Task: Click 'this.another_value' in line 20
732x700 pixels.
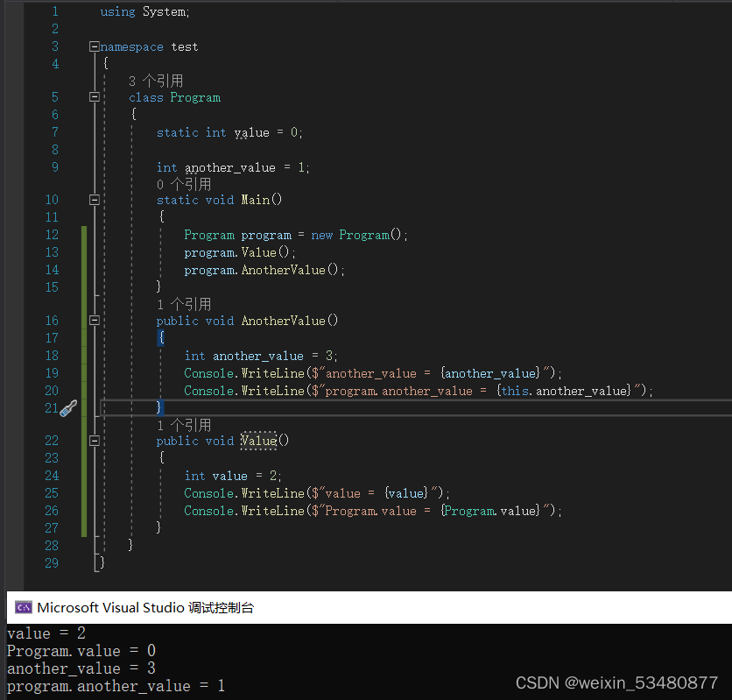Action: tap(566, 391)
